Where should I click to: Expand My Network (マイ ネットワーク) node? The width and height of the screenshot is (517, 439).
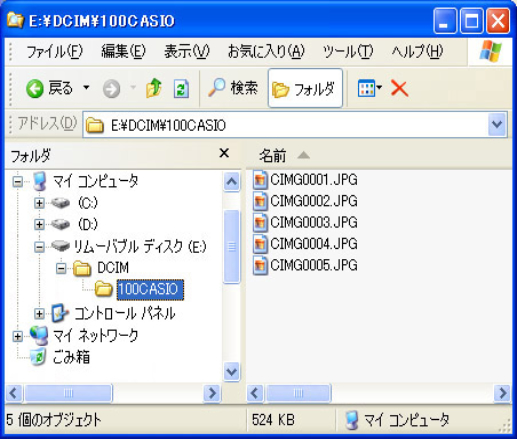click(18, 336)
